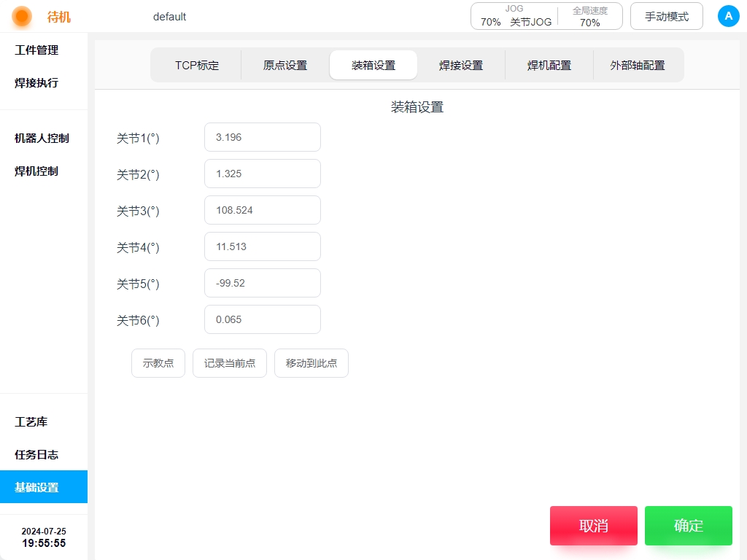This screenshot has width=747, height=560.
Task: Click the 关节5 input showing -99.52
Action: point(263,283)
